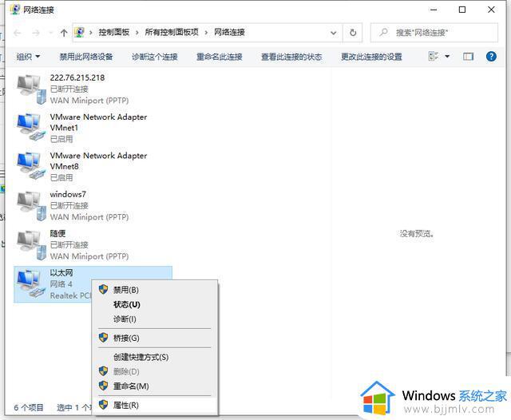The height and width of the screenshot is (420, 511).
Task: Click the 以太网 adapter icon
Action: click(31, 283)
